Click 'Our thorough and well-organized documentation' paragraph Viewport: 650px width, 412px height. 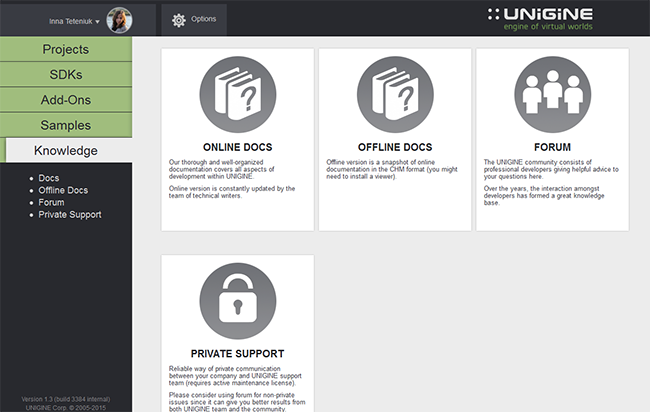click(221, 169)
